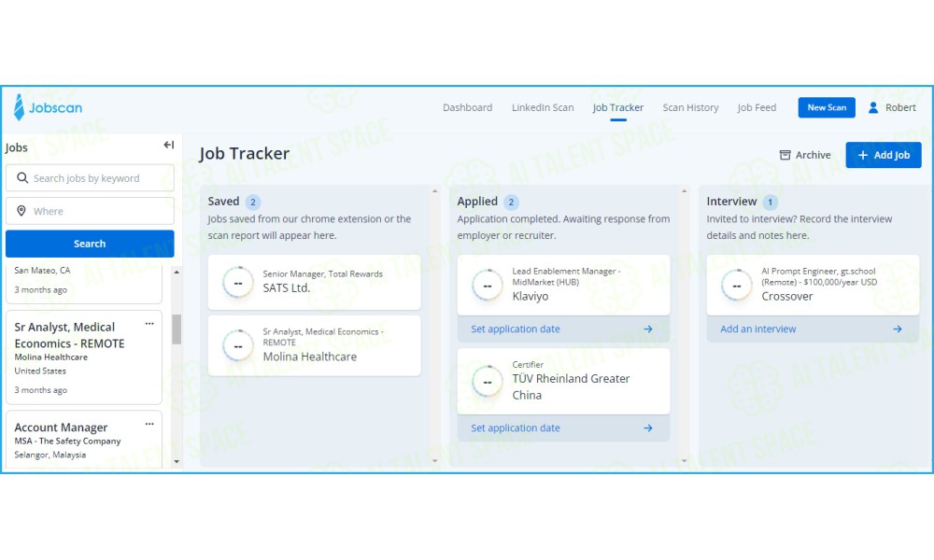934x560 pixels.
Task: Click the jobs list scrollbar thumb
Action: click(177, 329)
